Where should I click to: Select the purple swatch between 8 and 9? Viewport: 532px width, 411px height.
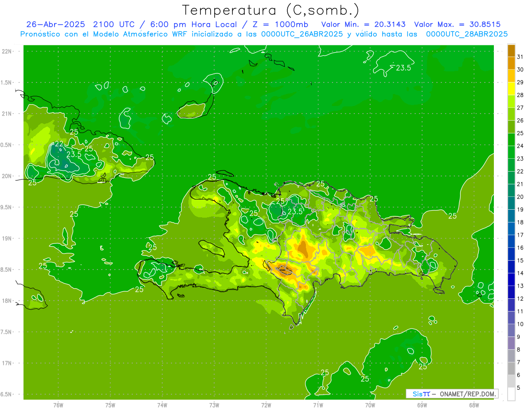(511, 343)
